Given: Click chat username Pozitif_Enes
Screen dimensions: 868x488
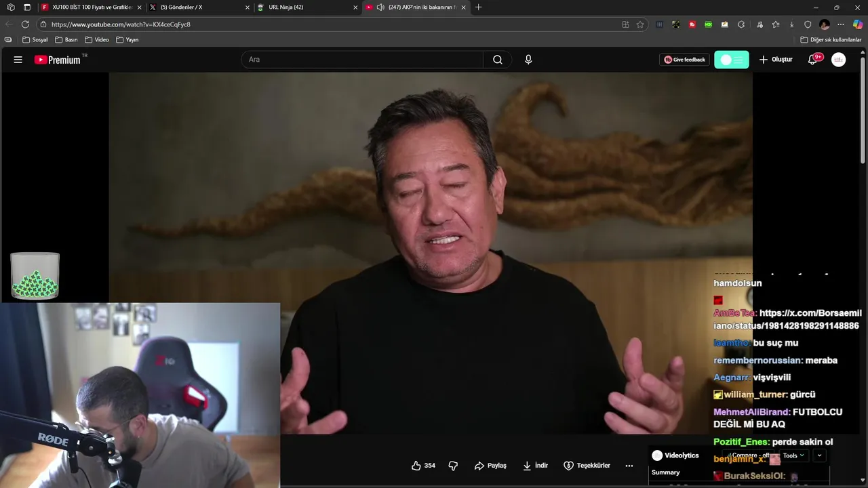Looking at the screenshot, I should pos(741,442).
